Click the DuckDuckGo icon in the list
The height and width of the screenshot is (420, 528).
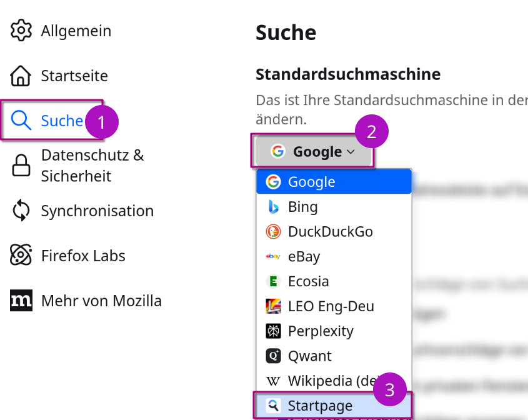[273, 231]
